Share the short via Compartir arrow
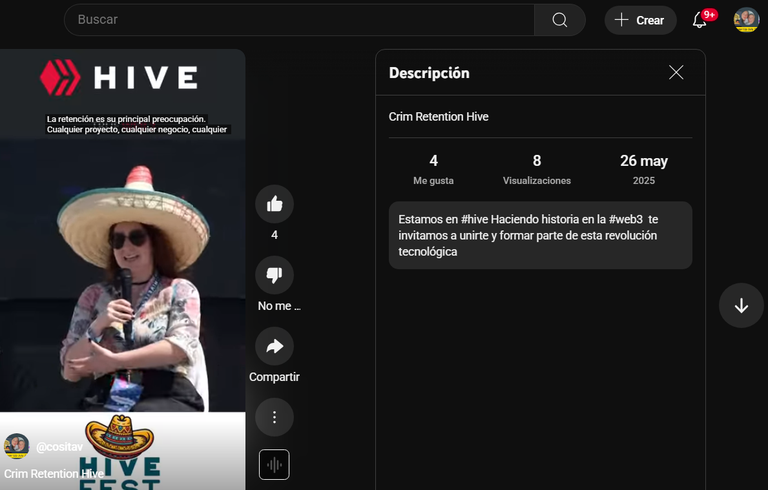The height and width of the screenshot is (490, 768). point(274,346)
